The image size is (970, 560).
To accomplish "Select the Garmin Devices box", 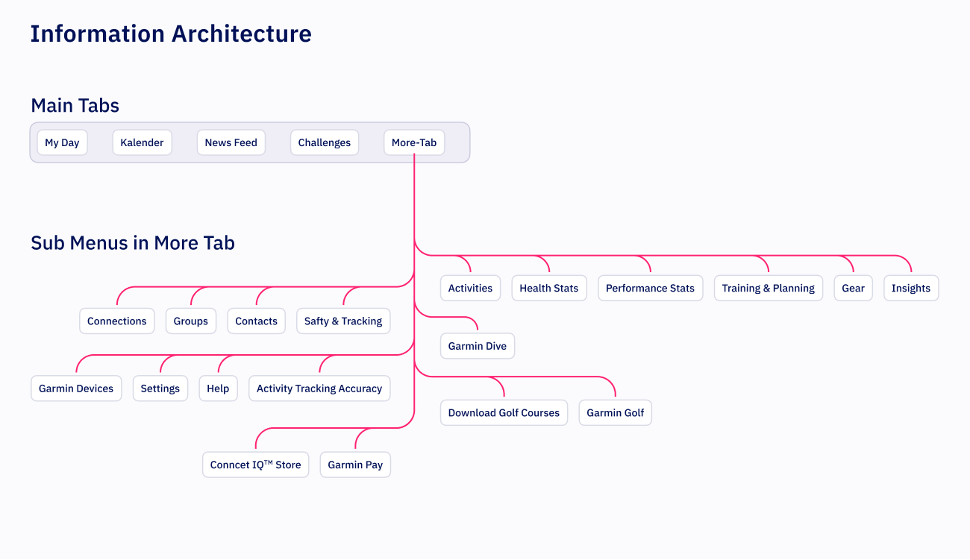I will click(x=76, y=388).
